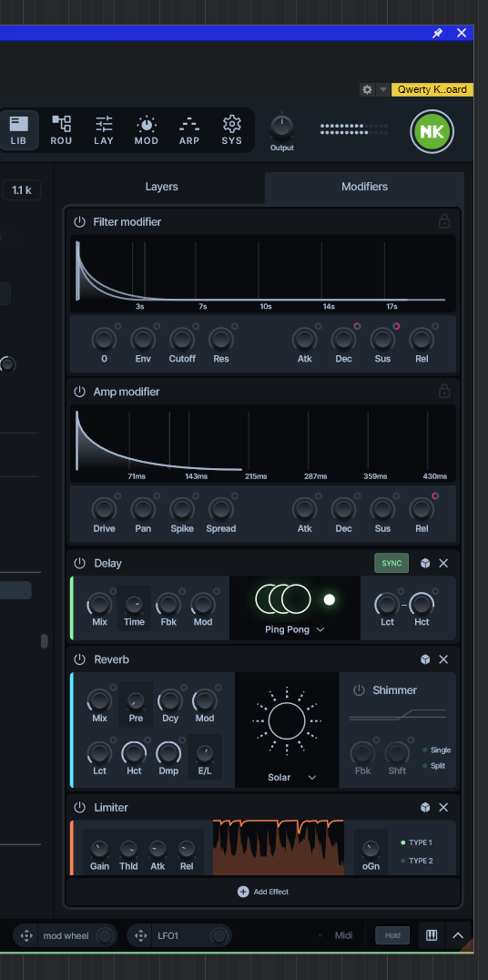Select Limiter TYPE 1

point(416,842)
